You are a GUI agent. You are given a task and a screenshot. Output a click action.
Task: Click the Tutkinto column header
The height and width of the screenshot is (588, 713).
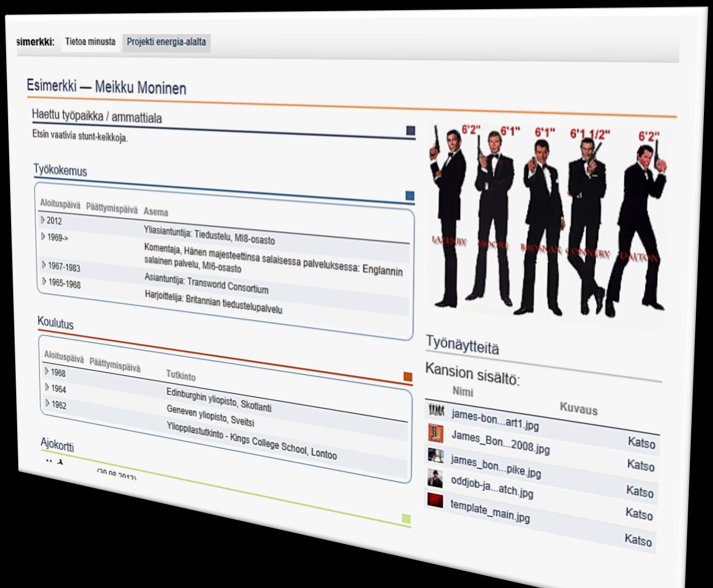181,375
